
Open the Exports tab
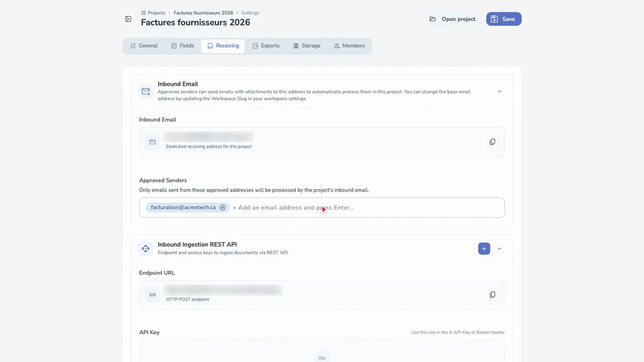tap(266, 46)
